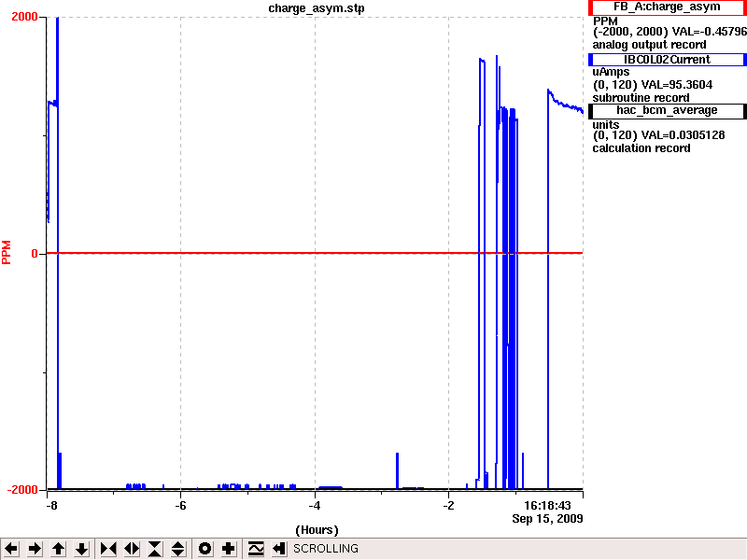The height and width of the screenshot is (560, 747).
Task: Click the scroll mode arrow-with-bar icon
Action: (x=279, y=549)
